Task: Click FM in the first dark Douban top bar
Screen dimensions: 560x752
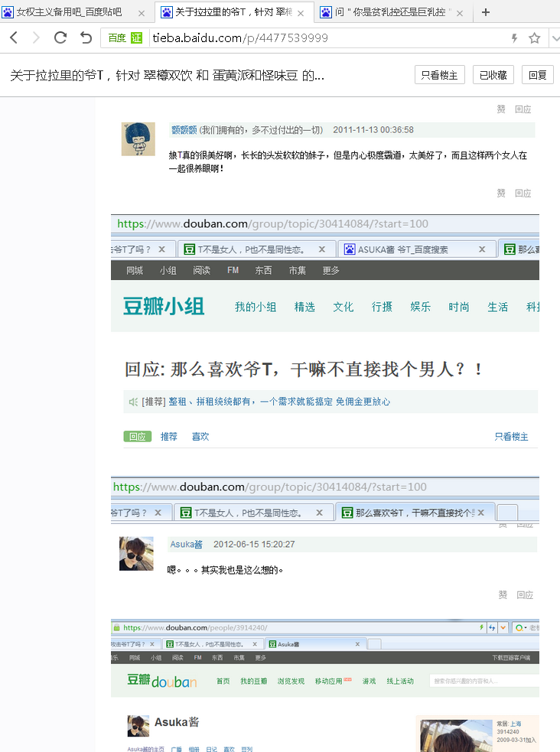Action: pyautogui.click(x=233, y=271)
